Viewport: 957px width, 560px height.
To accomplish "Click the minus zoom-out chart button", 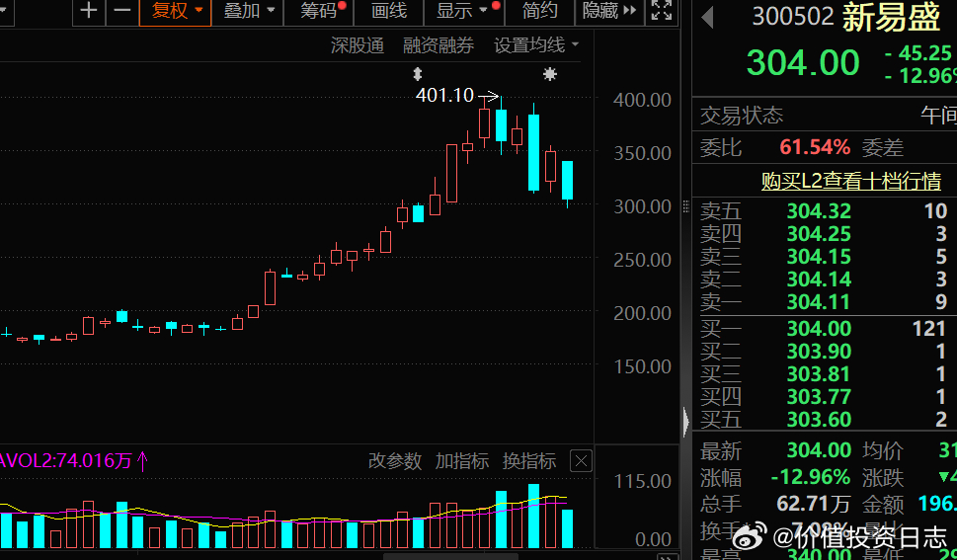I will 122,11.
